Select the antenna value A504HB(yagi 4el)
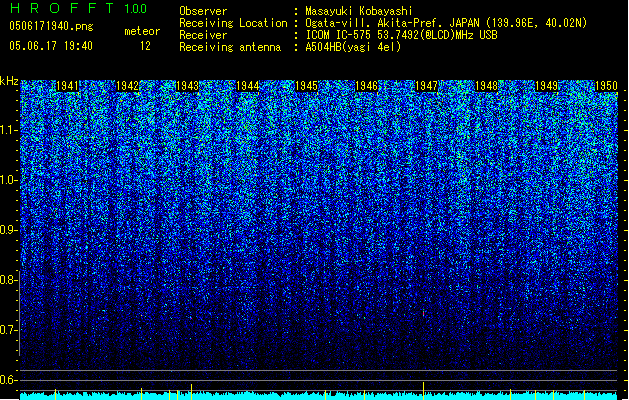The image size is (629, 400). coord(353,47)
